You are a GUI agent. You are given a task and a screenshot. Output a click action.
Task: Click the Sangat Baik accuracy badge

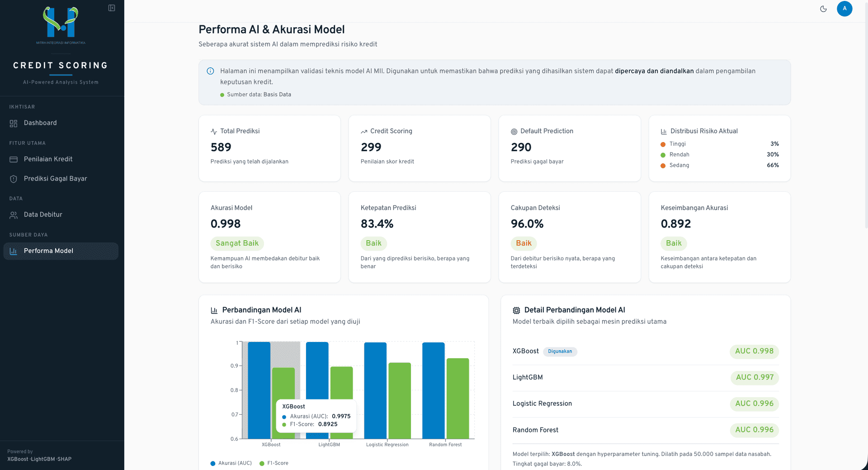point(237,243)
